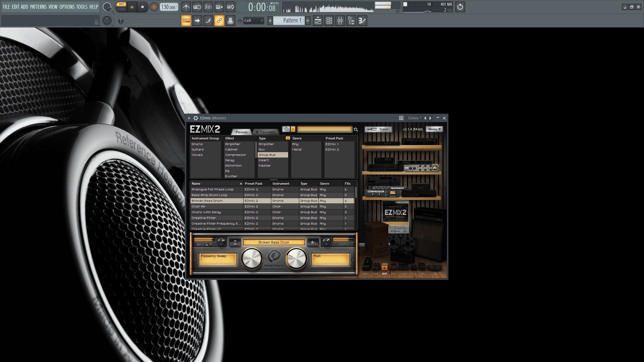Viewport: 644px width, 362px height.
Task: Open the PATTERNS menu
Action: pos(38,7)
